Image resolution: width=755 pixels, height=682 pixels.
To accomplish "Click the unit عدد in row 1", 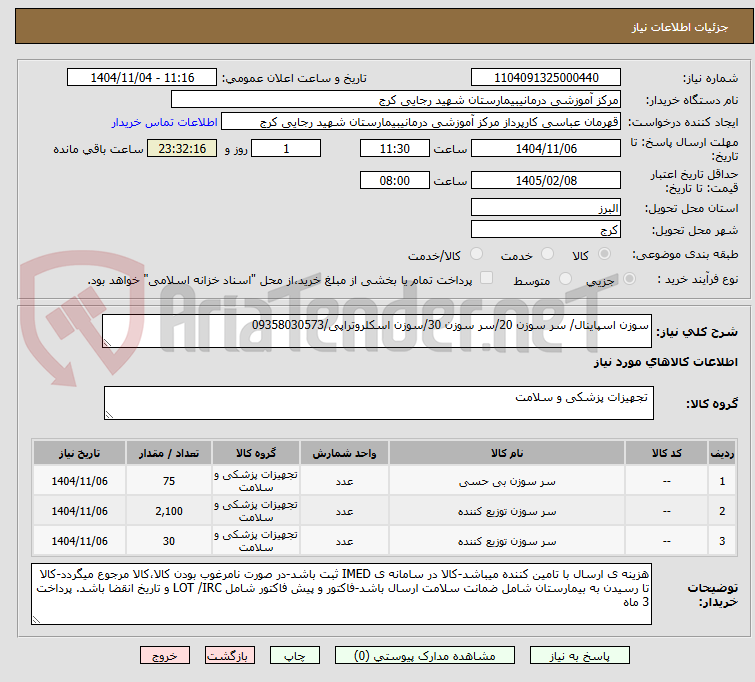I will click(x=344, y=481).
